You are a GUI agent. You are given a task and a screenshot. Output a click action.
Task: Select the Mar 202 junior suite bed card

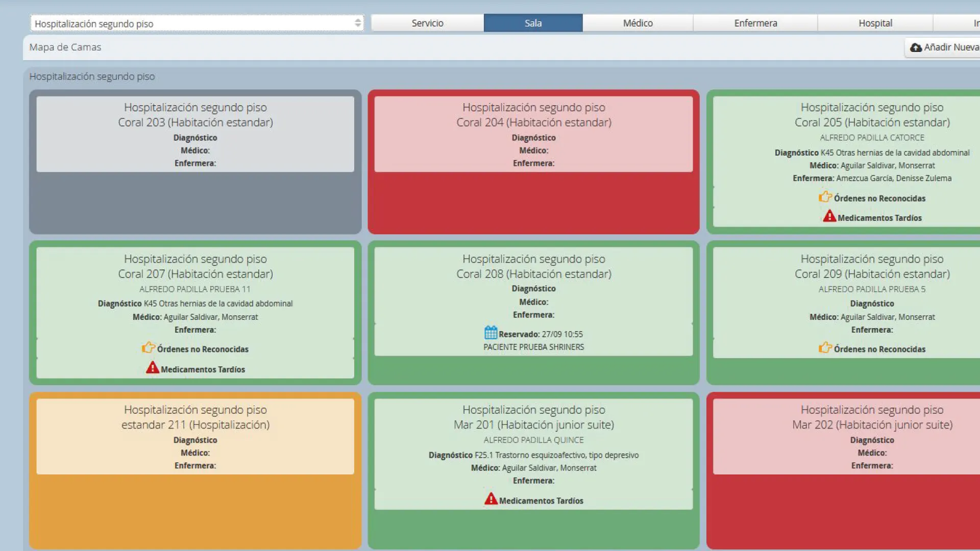tap(843, 470)
